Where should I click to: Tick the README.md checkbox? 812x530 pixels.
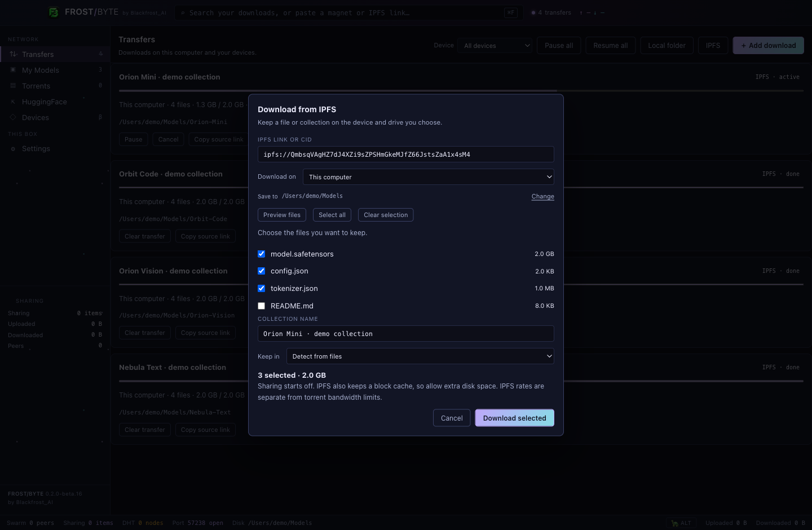262,306
